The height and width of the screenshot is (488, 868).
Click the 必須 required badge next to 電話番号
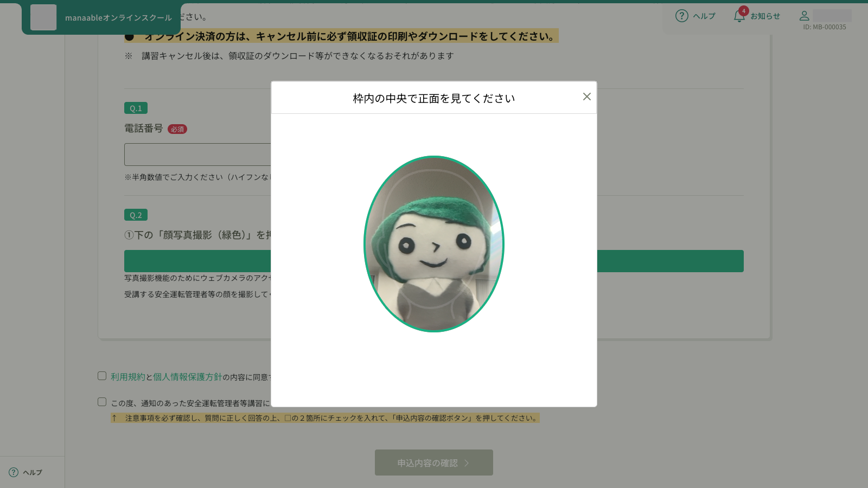(x=178, y=129)
